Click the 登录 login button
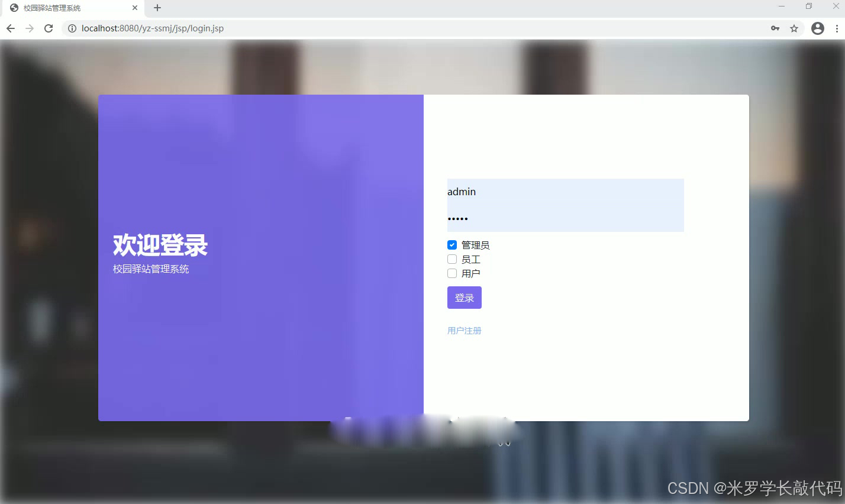This screenshot has width=845, height=504. 464,298
